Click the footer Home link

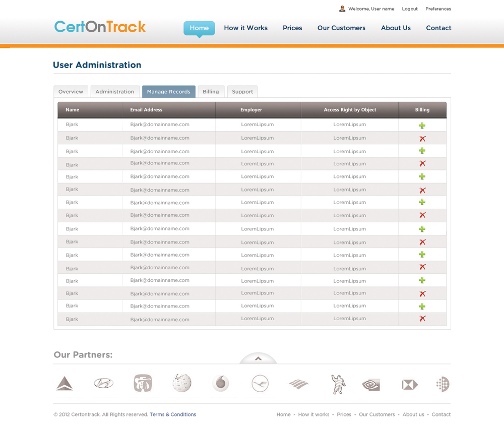click(283, 414)
